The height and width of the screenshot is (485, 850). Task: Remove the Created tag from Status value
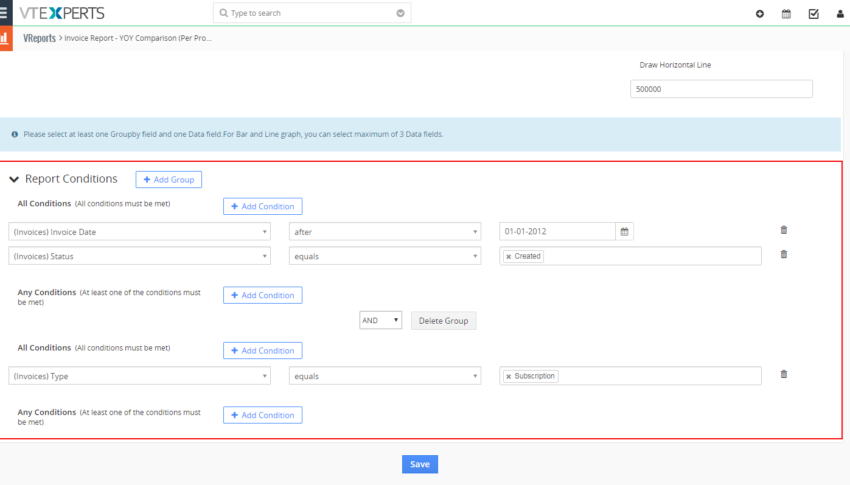[x=508, y=256]
